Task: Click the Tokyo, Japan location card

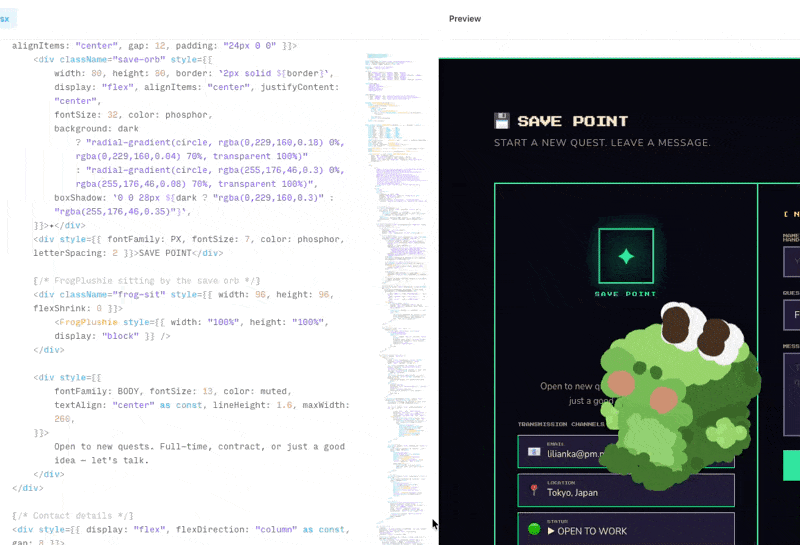Action: tap(626, 490)
